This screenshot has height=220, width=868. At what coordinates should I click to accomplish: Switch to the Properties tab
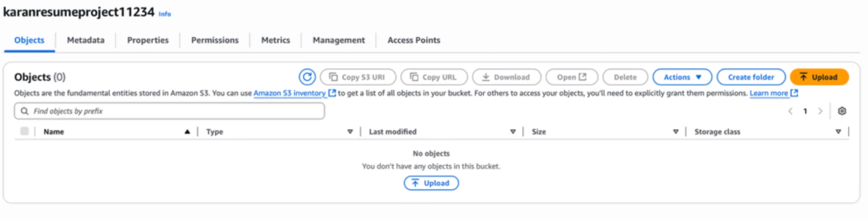pos(148,40)
